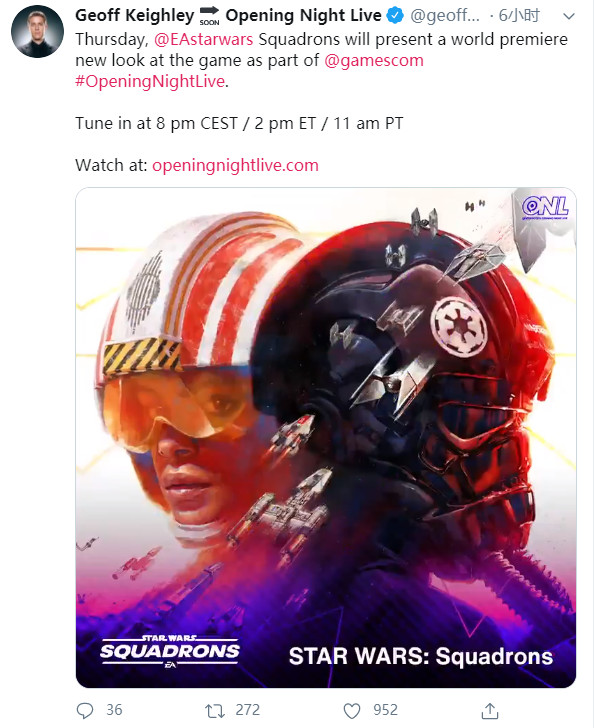This screenshot has width=594, height=728.
Task: Click the Star Wars Squadrons EA logo
Action: pyautogui.click(x=170, y=651)
